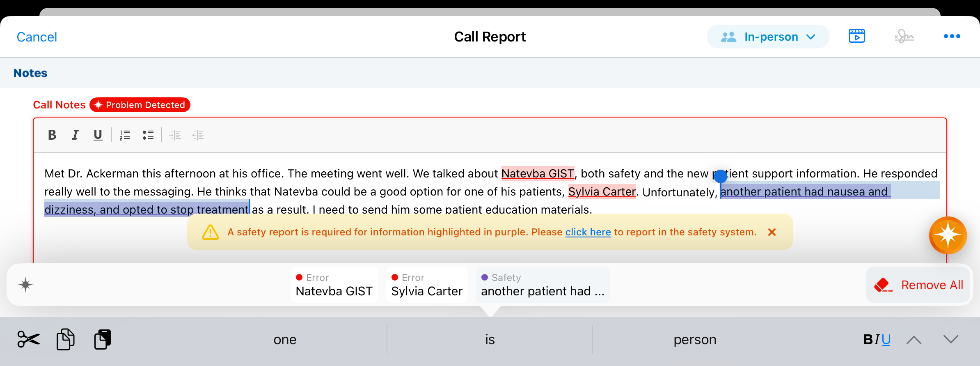The height and width of the screenshot is (366, 980).
Task: Click the paste clipboard icon
Action: click(103, 339)
